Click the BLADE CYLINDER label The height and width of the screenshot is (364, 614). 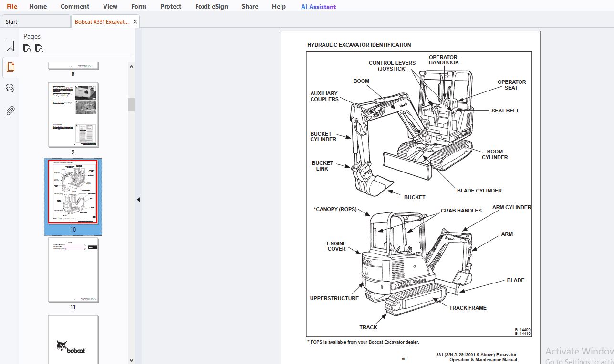479,191
